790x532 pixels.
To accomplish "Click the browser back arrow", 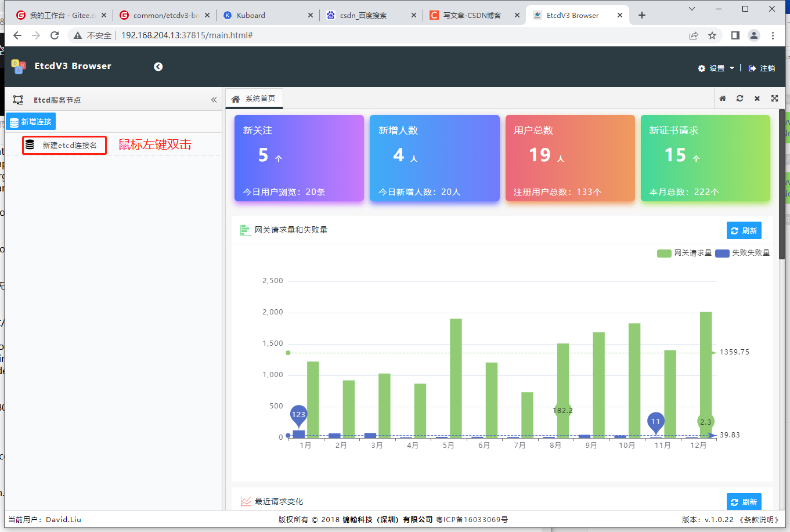I will tap(17, 35).
